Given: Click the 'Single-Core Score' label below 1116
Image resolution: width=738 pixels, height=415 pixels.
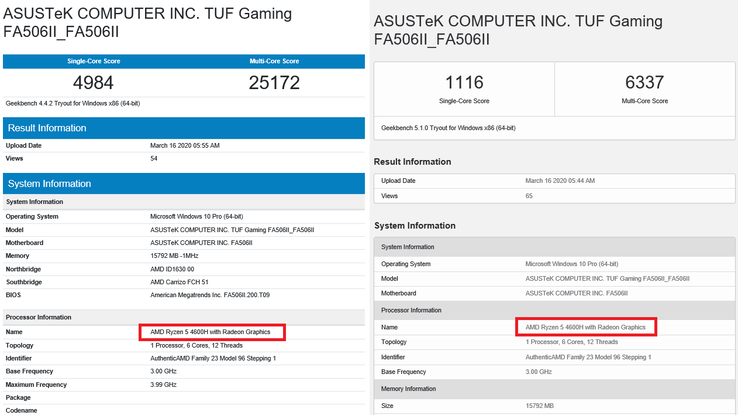Looking at the screenshot, I should pos(464,101).
